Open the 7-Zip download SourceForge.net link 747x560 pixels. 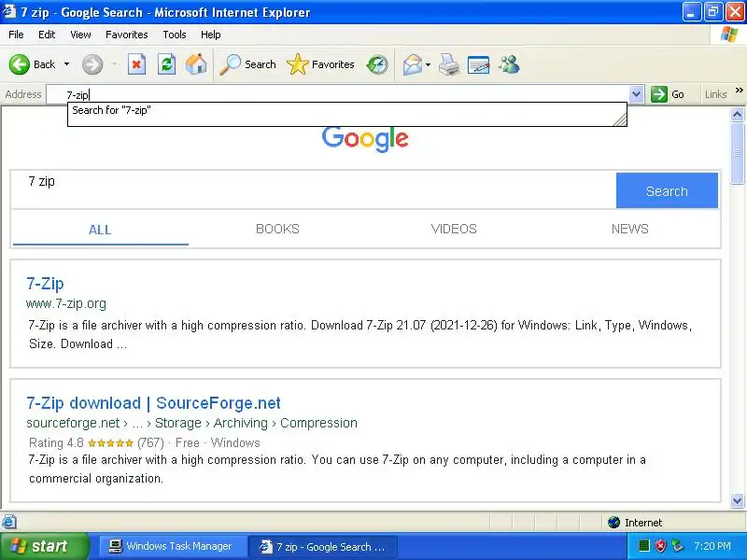point(153,403)
